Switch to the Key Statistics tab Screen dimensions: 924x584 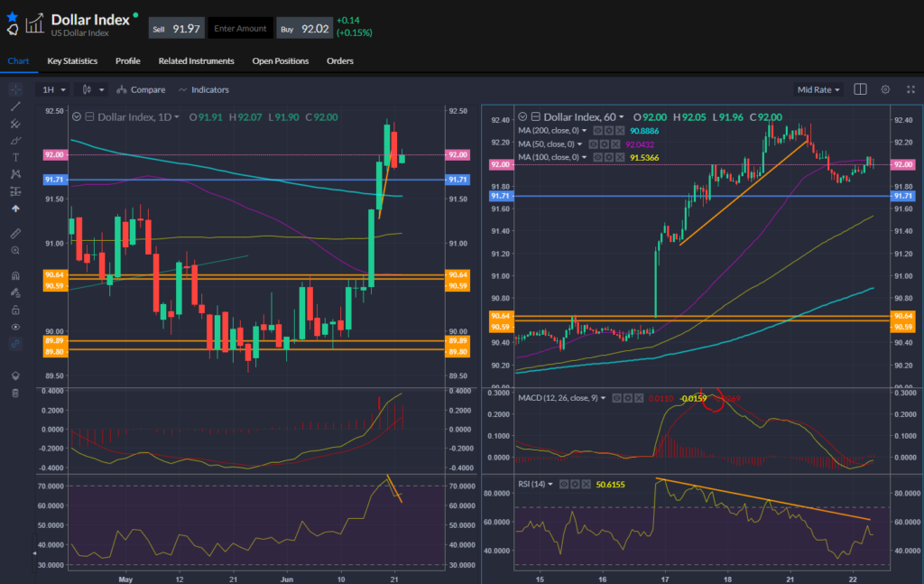pos(72,61)
